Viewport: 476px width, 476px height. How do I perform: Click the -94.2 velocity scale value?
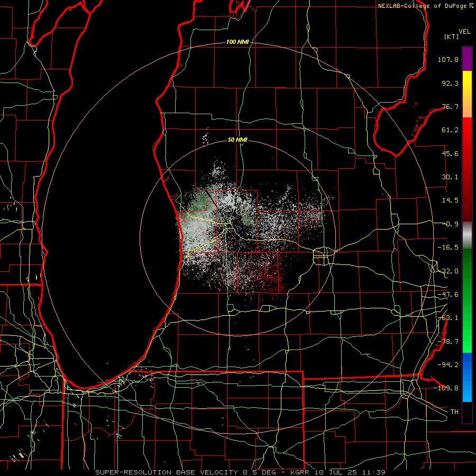click(448, 364)
